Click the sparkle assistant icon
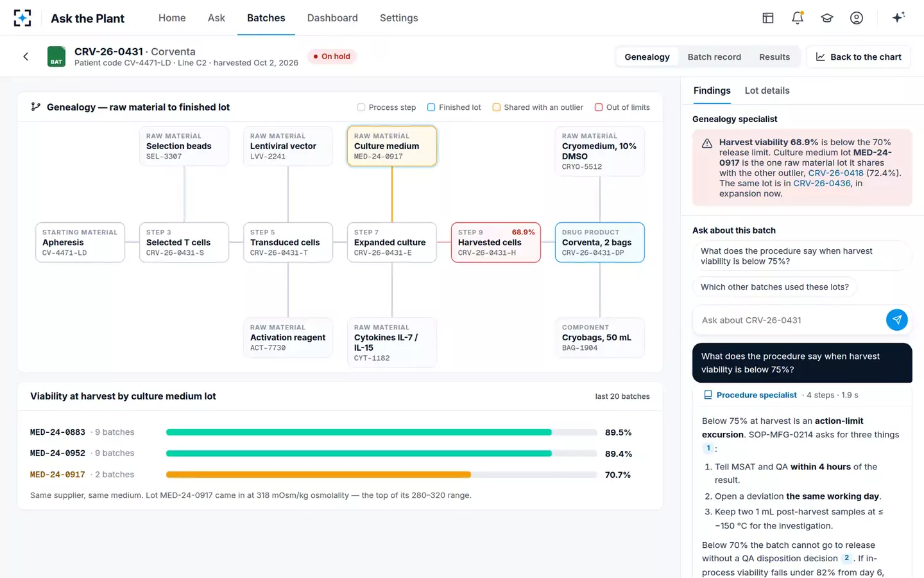The width and height of the screenshot is (924, 578). pos(898,17)
